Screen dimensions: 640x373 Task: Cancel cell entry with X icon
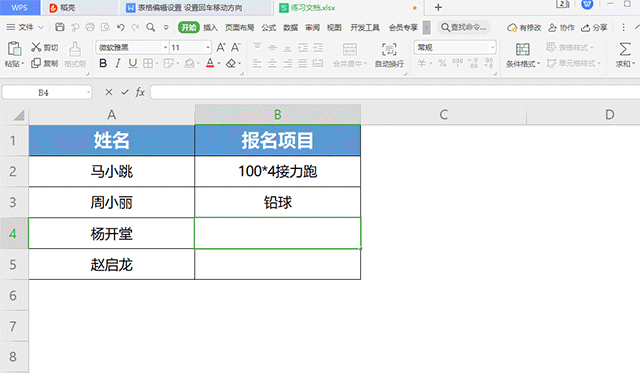tap(109, 92)
